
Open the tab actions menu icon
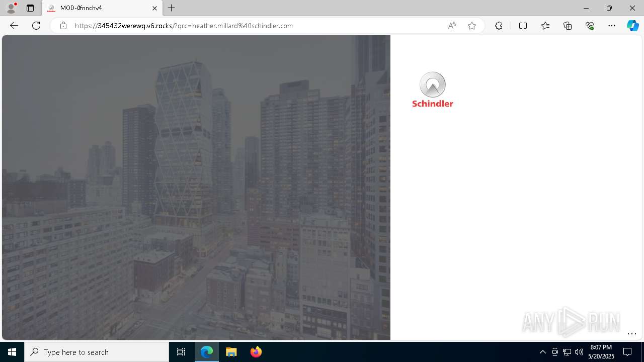pos(30,8)
